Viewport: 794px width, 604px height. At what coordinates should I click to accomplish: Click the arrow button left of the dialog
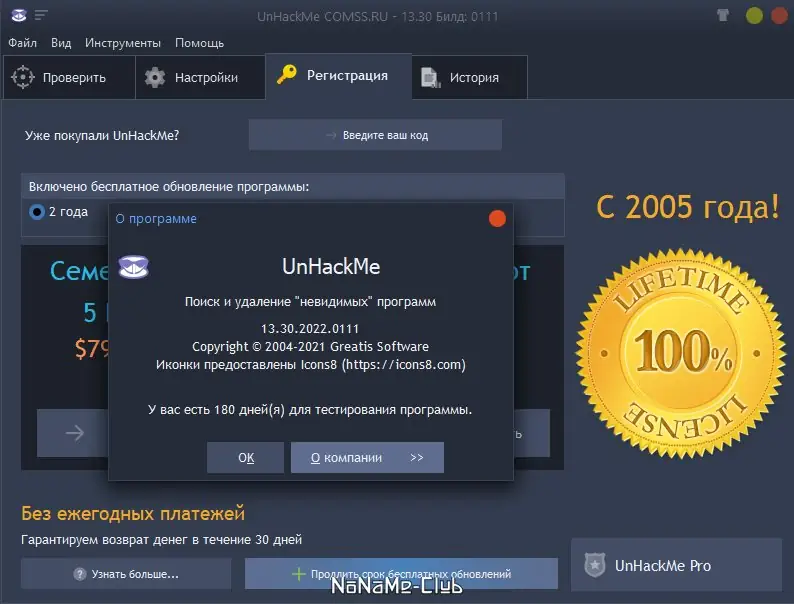73,433
